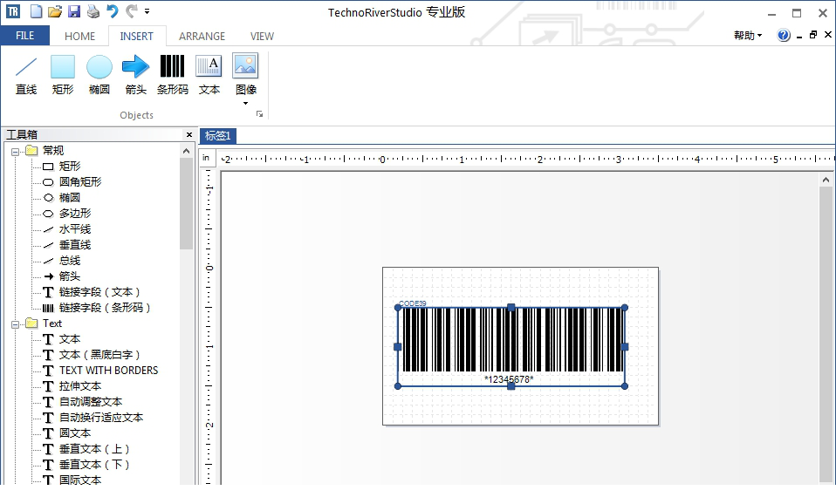Select the 标签1 document tab
The image size is (836, 504).
click(x=217, y=136)
